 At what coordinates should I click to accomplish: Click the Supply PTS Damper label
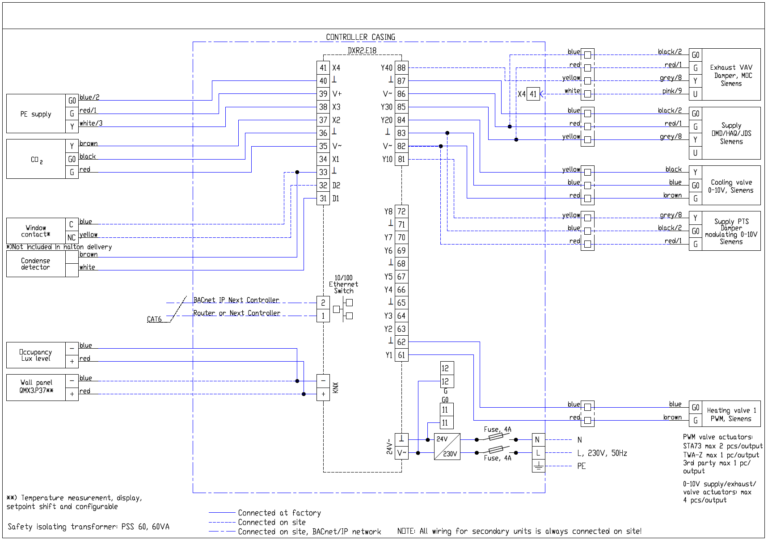coord(734,228)
